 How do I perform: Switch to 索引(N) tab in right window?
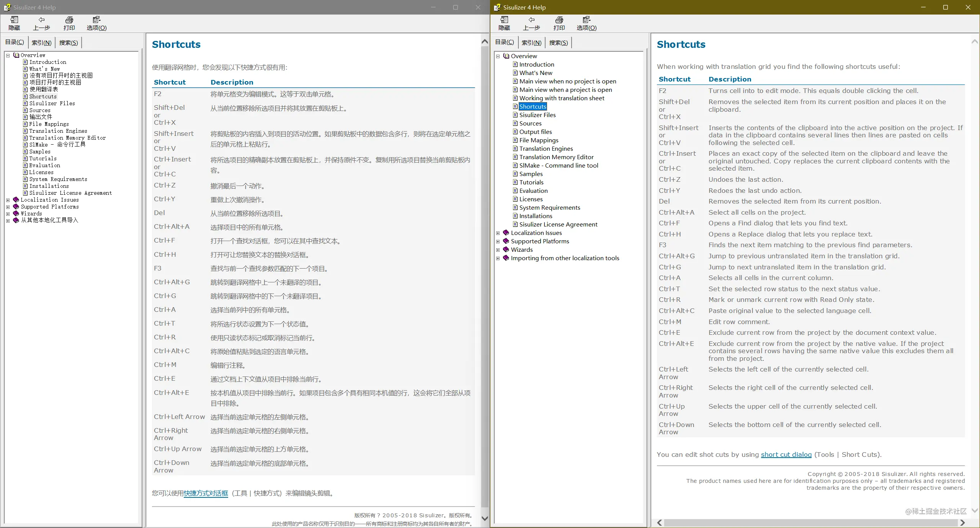tap(531, 42)
